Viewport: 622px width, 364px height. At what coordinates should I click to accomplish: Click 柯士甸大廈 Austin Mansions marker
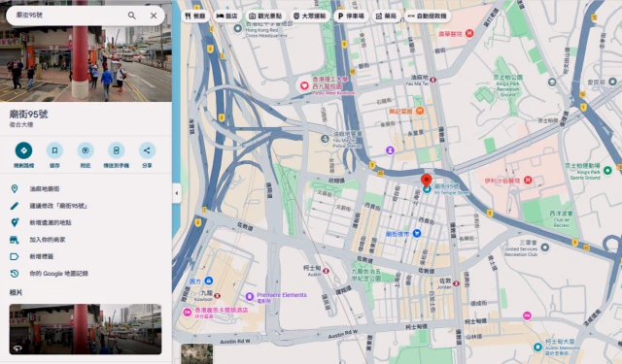click(537, 347)
